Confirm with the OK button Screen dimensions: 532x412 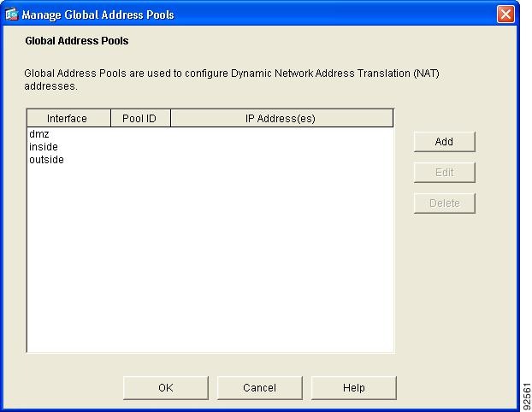[166, 387]
